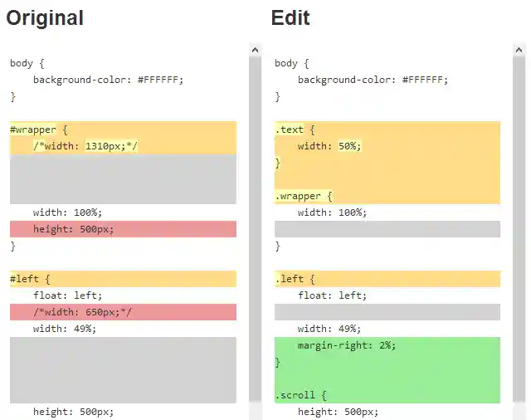Select the ".wrapper {" line in Edit
Screen dimensions: 531x420
(304, 196)
